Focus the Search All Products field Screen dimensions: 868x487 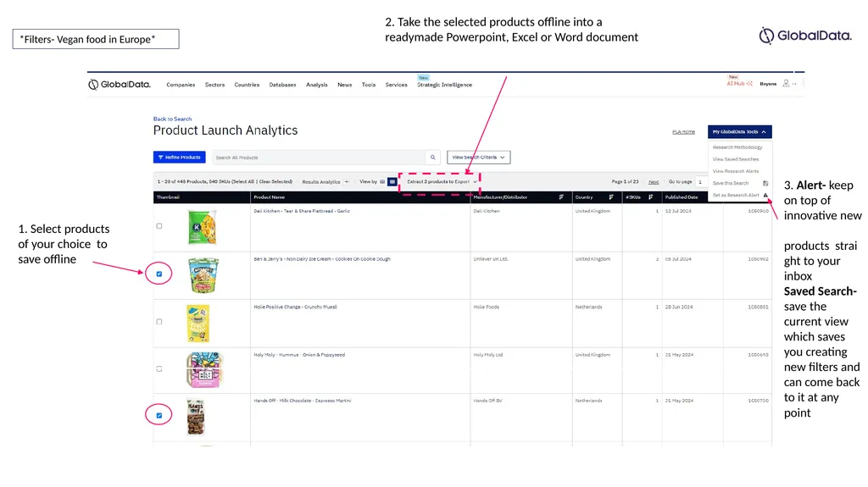[x=319, y=158]
